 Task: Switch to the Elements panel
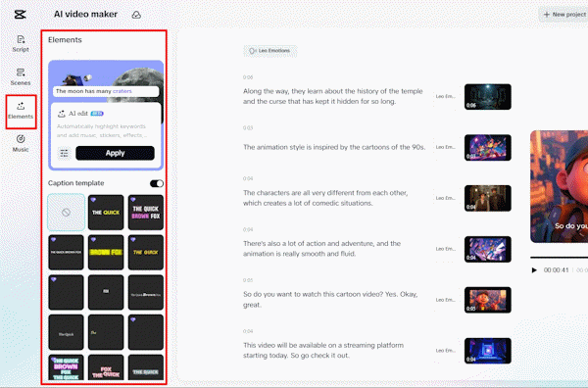pos(21,111)
